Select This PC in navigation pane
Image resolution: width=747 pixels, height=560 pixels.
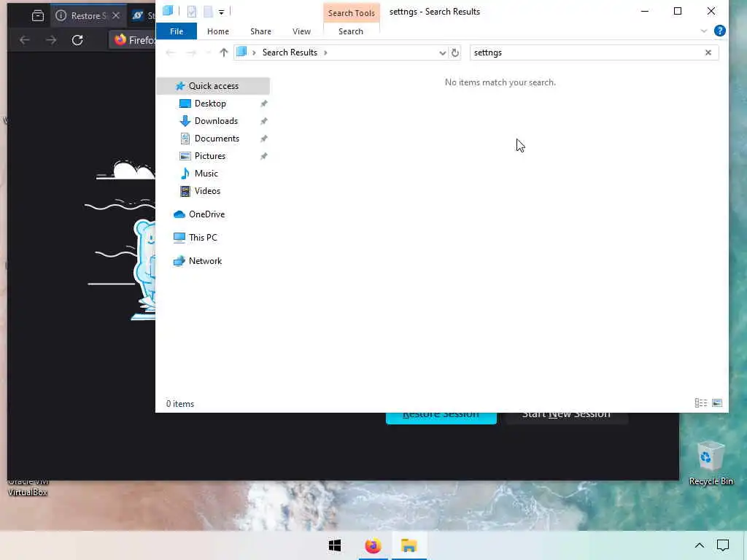point(203,238)
